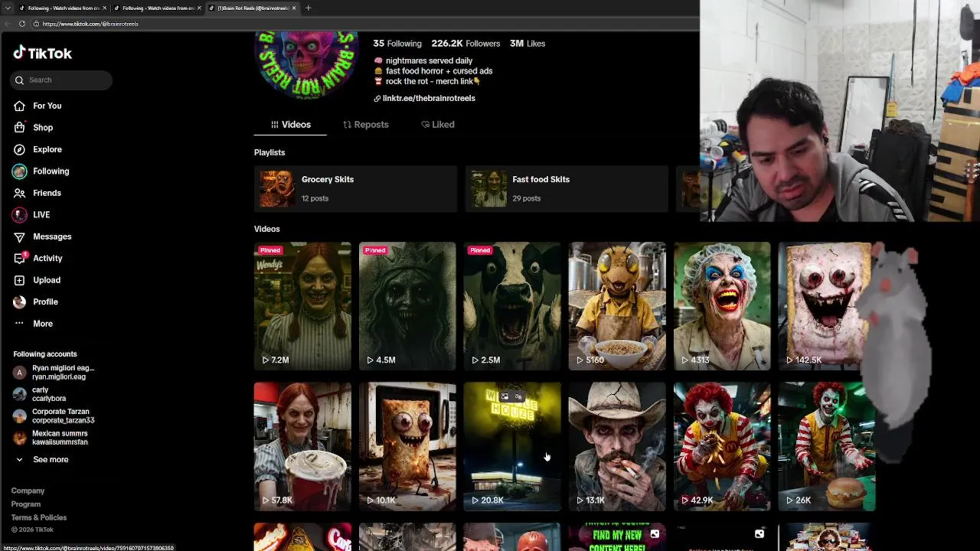Open the clown lunch lady video with 4313 views
This screenshot has height=551, width=980.
tap(722, 306)
